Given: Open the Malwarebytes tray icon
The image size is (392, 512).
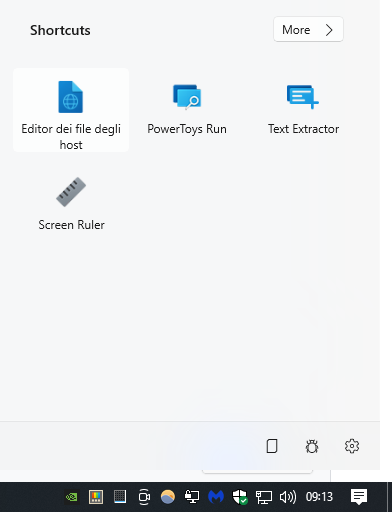Looking at the screenshot, I should [216, 497].
